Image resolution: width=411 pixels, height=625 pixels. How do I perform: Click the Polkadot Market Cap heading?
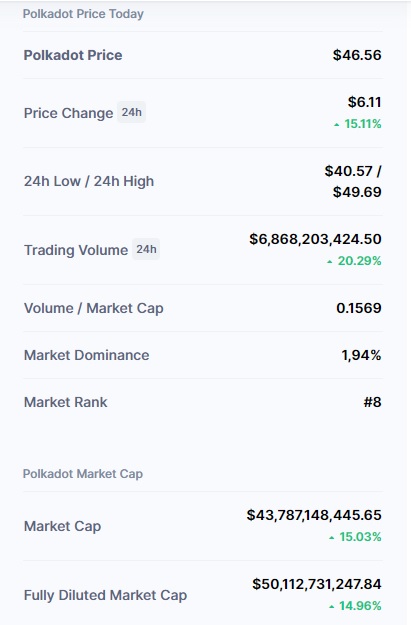pyautogui.click(x=83, y=474)
